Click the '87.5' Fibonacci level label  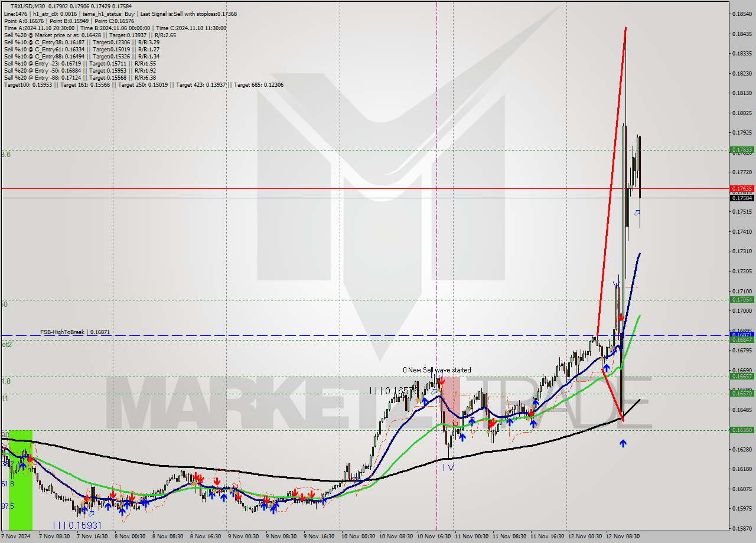pos(8,506)
